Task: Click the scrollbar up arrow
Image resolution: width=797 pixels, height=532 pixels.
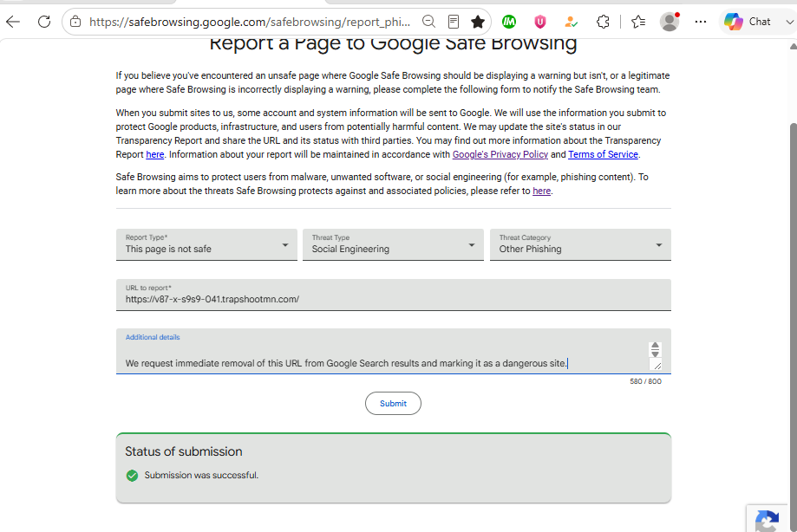Action: click(793, 46)
